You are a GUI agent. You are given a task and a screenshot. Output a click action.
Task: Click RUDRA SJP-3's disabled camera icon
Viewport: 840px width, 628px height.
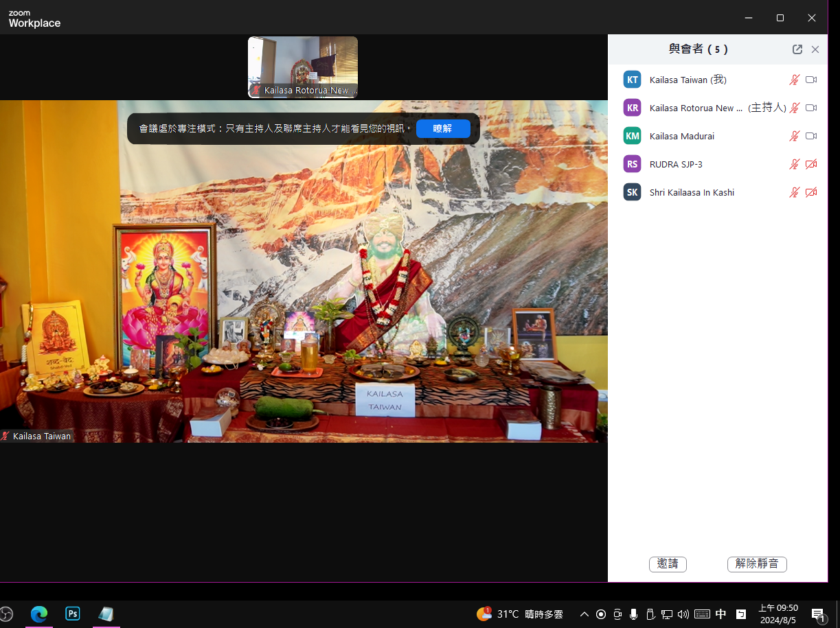click(811, 164)
